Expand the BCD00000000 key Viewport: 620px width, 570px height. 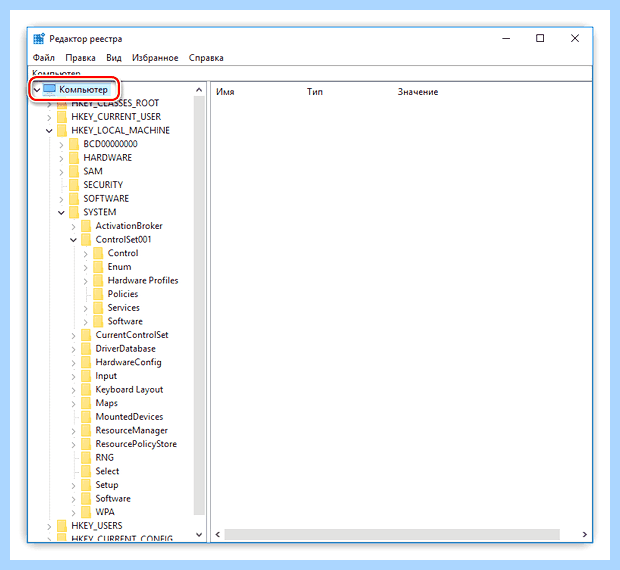[61, 145]
